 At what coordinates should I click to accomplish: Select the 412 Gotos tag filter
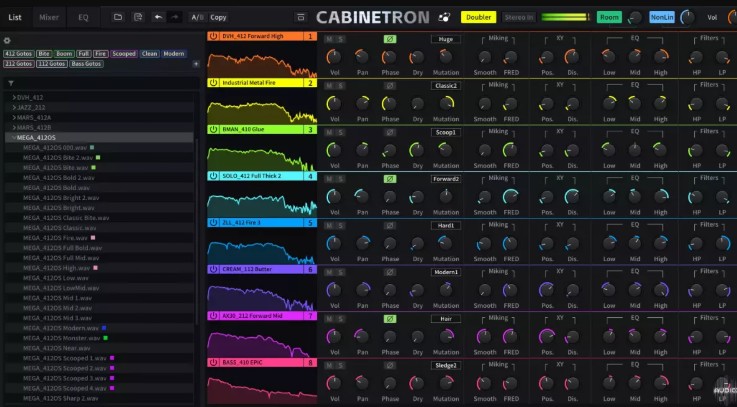coord(18,54)
